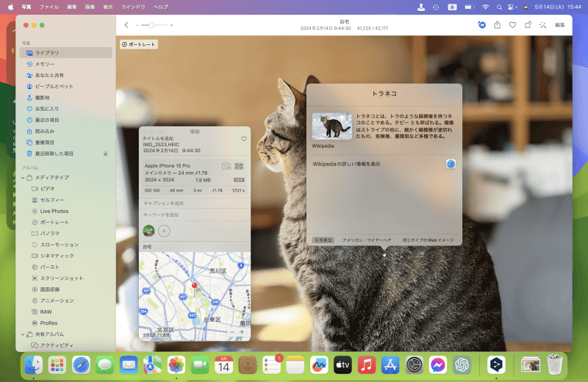Click the auto-enhance magic wand icon
The width and height of the screenshot is (588, 382).
click(x=542, y=25)
